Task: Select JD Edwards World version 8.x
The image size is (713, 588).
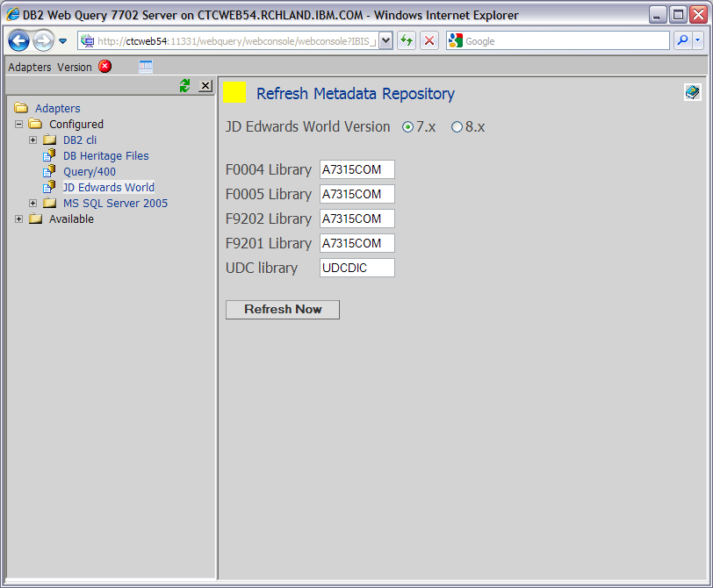Action: click(x=457, y=127)
